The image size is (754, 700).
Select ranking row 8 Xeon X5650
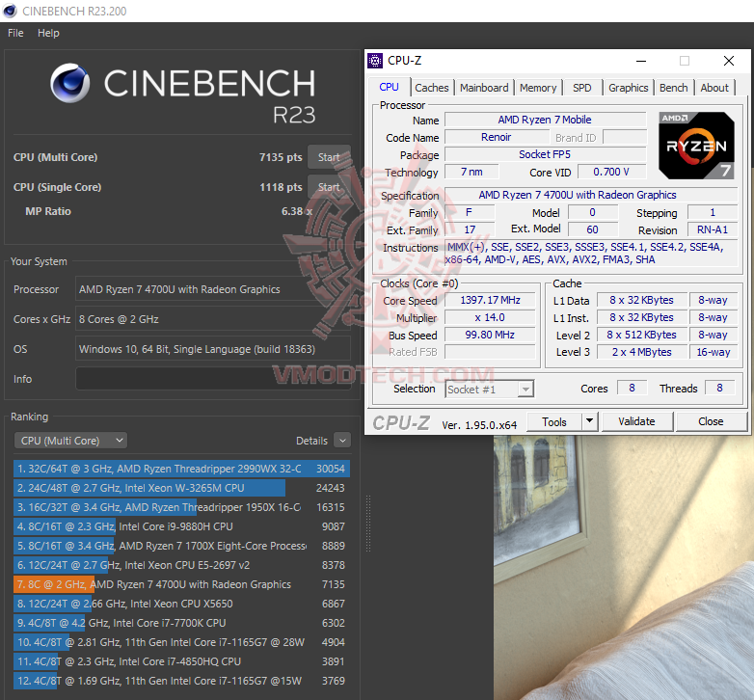[x=181, y=604]
